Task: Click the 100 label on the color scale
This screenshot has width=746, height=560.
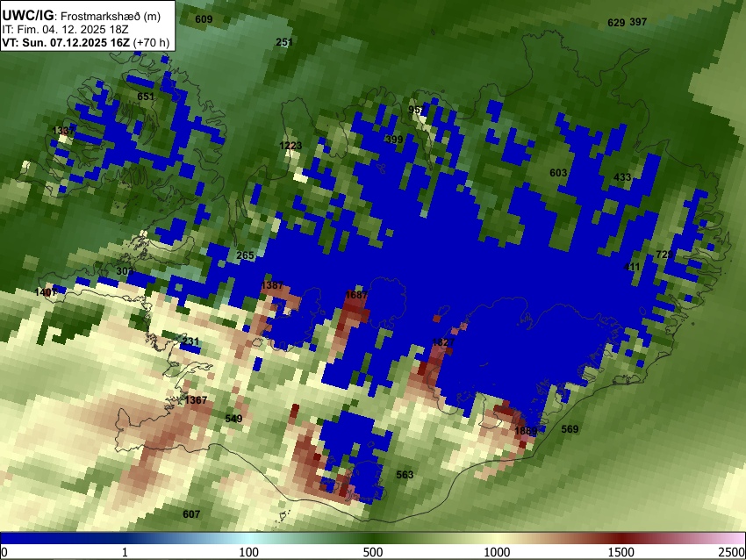Action: (x=249, y=552)
